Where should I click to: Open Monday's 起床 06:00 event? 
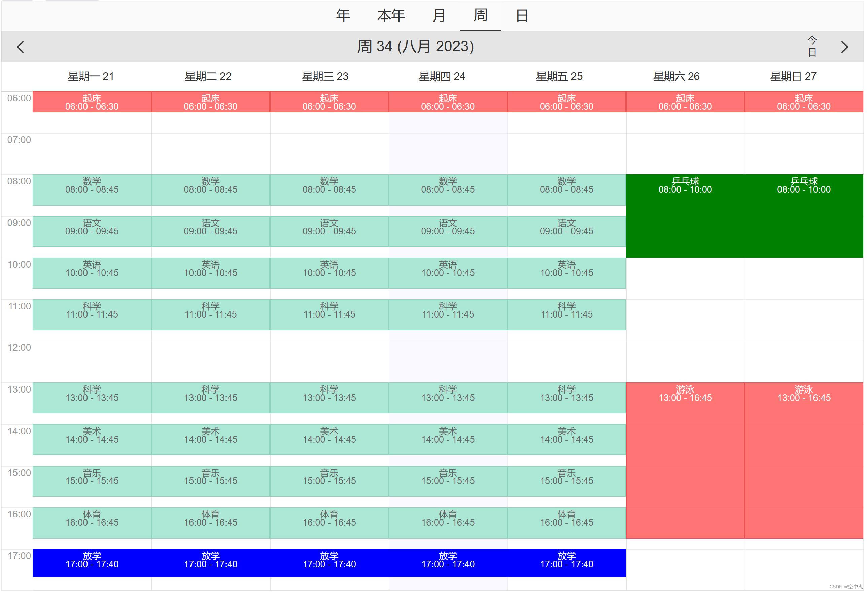(92, 102)
